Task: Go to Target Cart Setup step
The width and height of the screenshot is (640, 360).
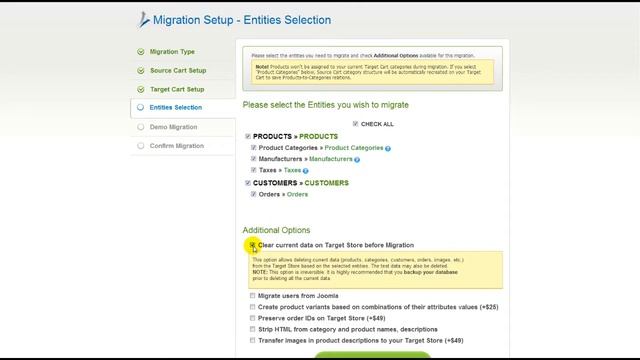Action: tap(177, 89)
